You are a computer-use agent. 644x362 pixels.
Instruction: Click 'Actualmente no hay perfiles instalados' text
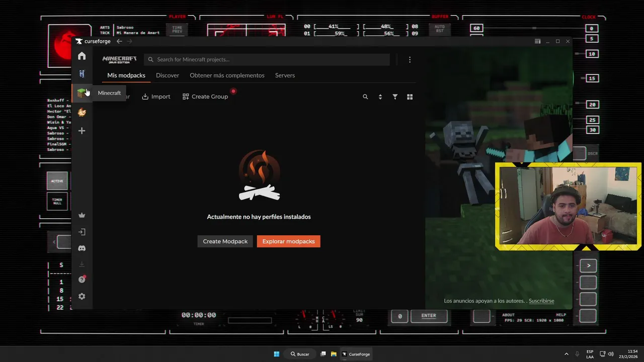259,217
